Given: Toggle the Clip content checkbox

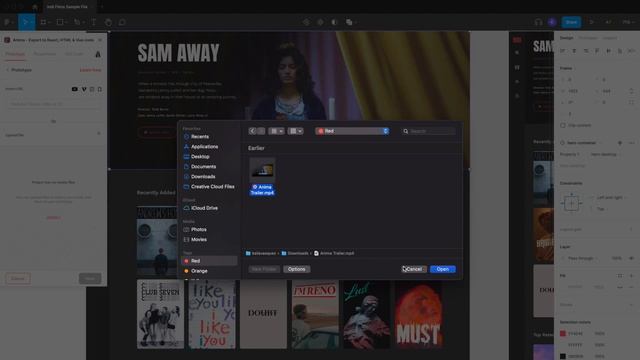Looking at the screenshot, I should [x=563, y=125].
